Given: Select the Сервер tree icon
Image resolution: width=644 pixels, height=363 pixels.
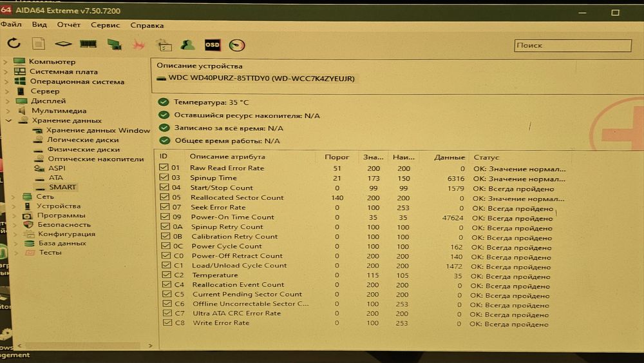Looking at the screenshot, I should coord(21,91).
